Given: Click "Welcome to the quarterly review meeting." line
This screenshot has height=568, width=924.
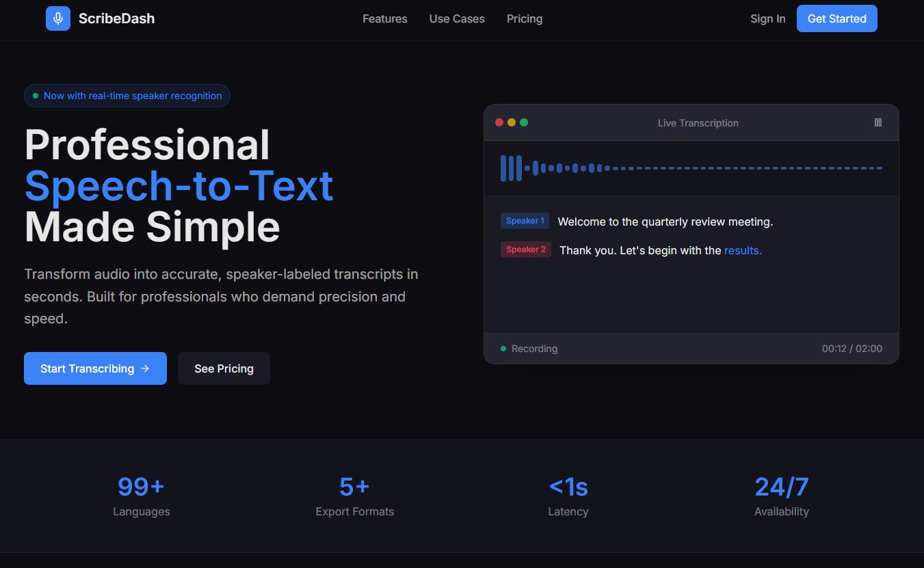Looking at the screenshot, I should tap(665, 221).
